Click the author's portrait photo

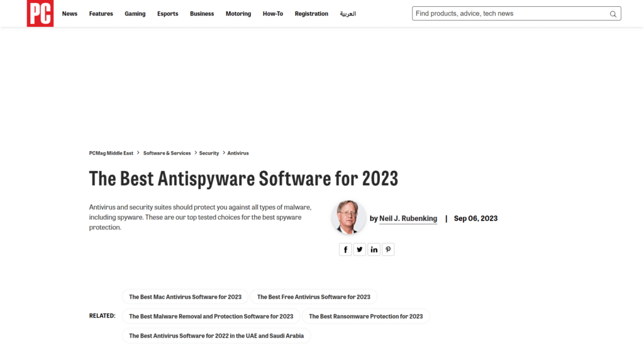tap(348, 217)
